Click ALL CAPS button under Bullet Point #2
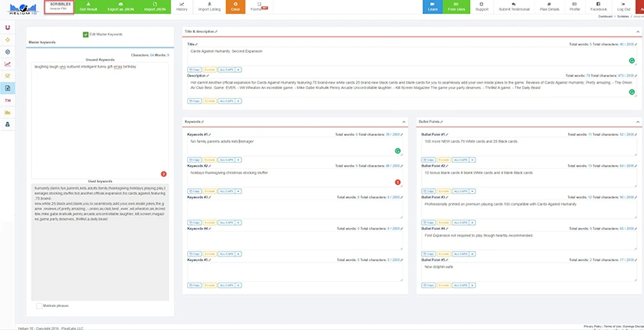This screenshot has height=330, width=644. click(x=460, y=191)
